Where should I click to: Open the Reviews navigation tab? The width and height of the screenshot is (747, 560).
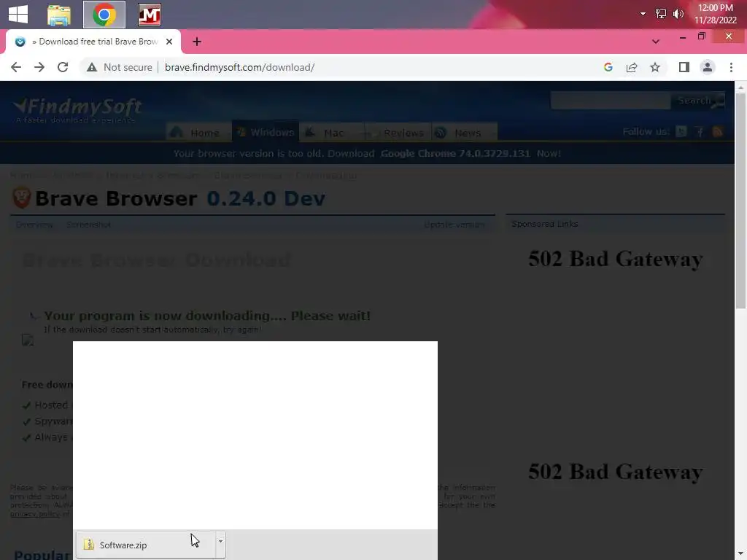[x=398, y=133]
